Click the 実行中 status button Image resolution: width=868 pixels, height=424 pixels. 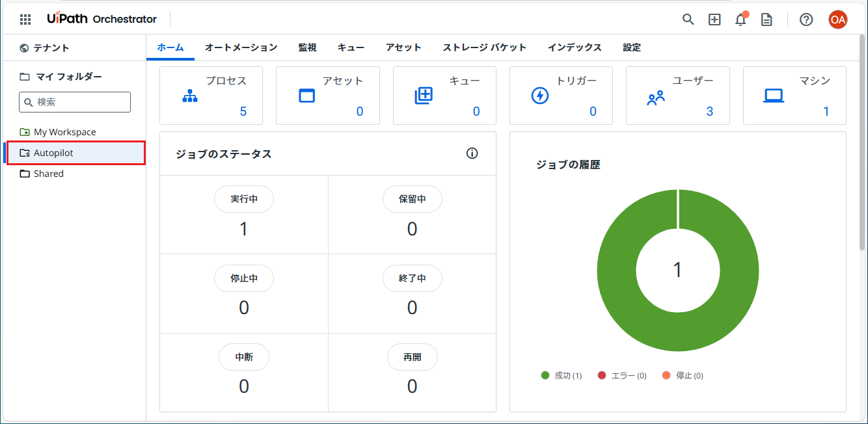point(244,199)
